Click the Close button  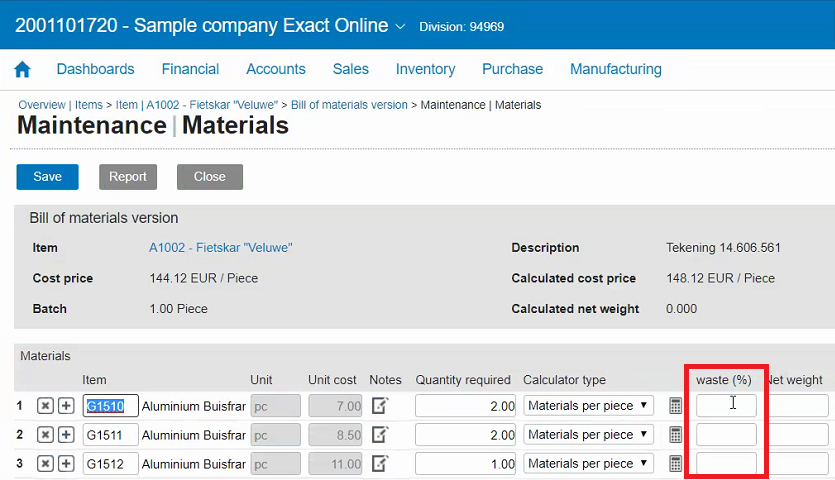[x=210, y=177]
